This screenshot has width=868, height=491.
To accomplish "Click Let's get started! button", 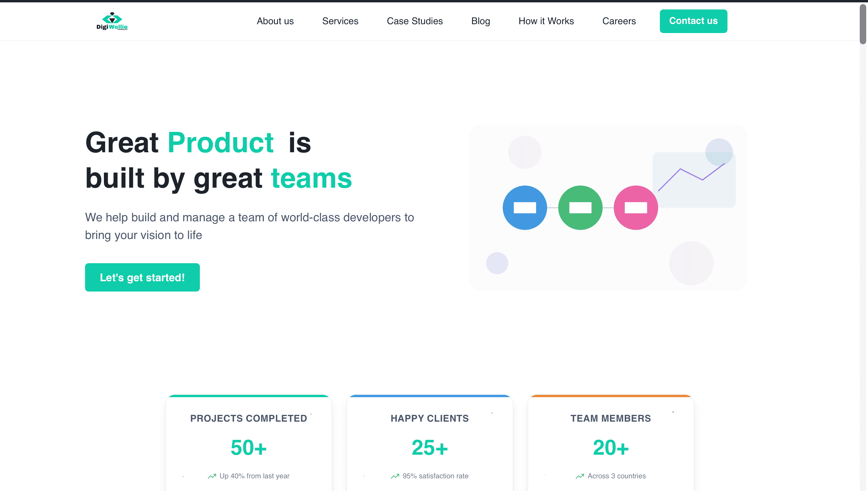I will (x=142, y=277).
